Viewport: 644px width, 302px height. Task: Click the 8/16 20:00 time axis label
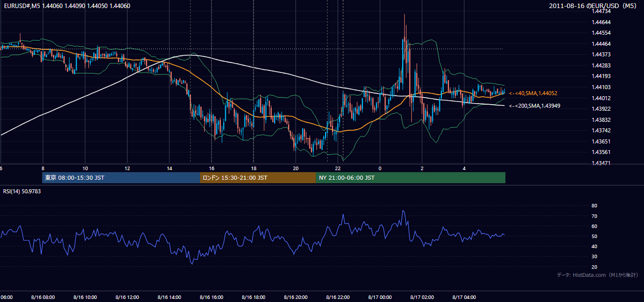[296, 297]
